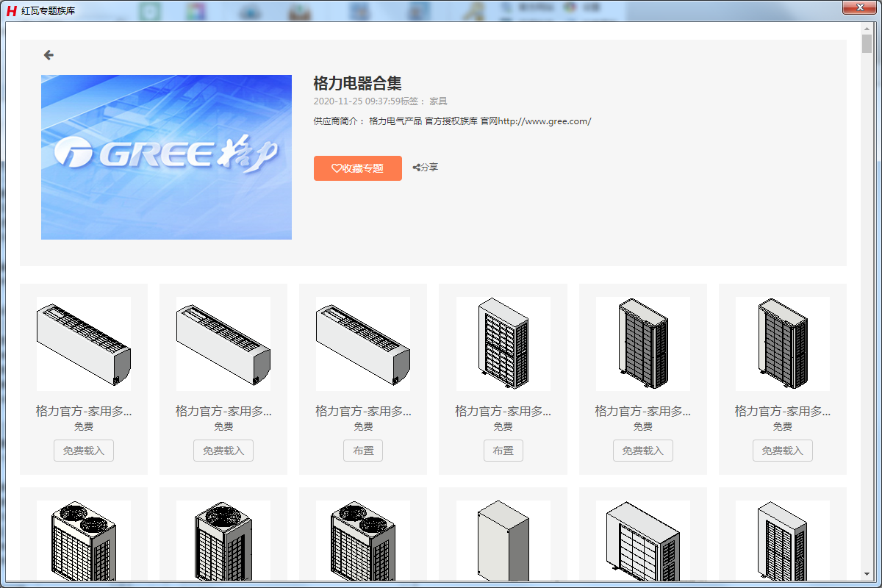The height and width of the screenshot is (588, 882).
Task: Click the scrollbar down arrow
Action: (867, 573)
